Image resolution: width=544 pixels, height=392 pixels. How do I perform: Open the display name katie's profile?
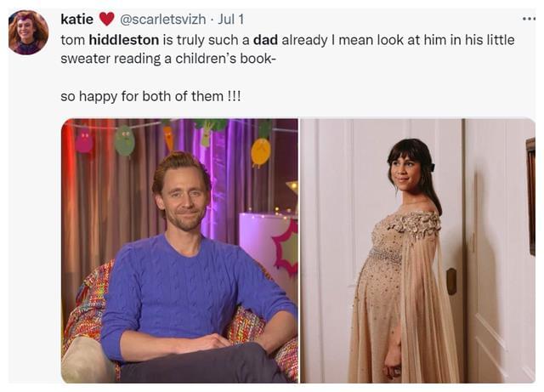pyautogui.click(x=77, y=19)
